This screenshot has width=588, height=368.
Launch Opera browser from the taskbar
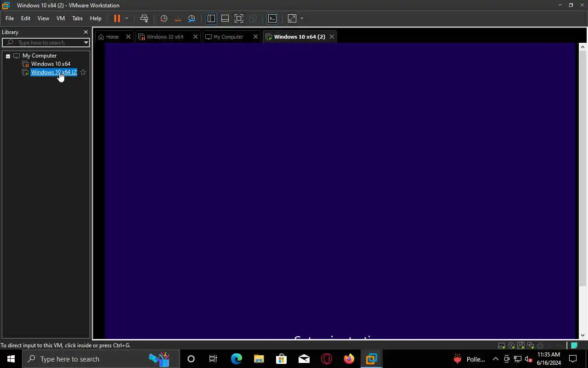327,359
